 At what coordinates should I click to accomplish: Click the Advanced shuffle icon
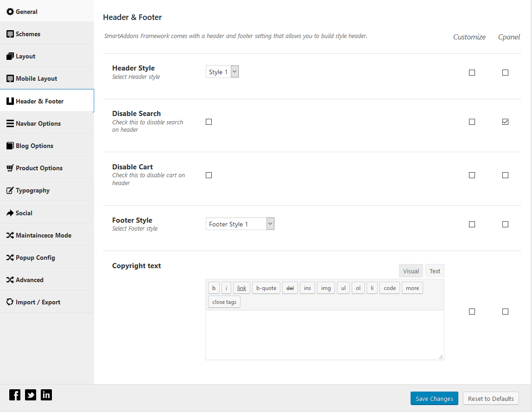(x=10, y=280)
